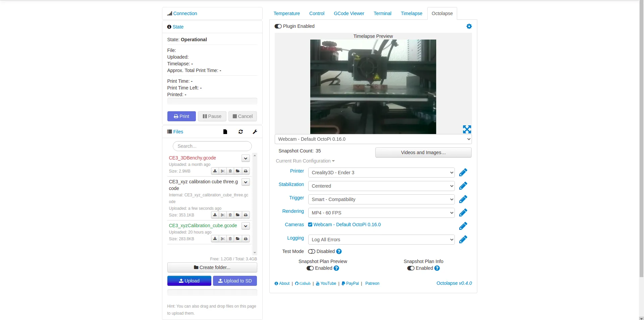Click the file Search field
This screenshot has width=644, height=320.
[x=212, y=146]
